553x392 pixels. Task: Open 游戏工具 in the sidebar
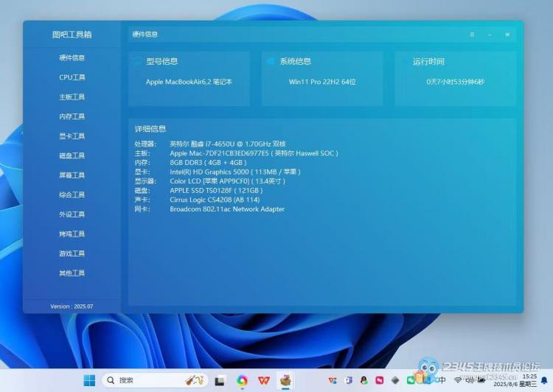[x=72, y=253]
